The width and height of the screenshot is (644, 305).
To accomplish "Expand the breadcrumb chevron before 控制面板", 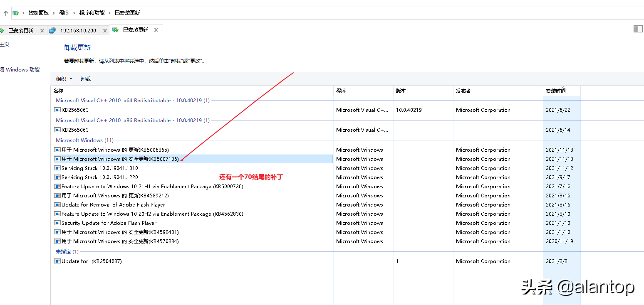I will 23,13.
